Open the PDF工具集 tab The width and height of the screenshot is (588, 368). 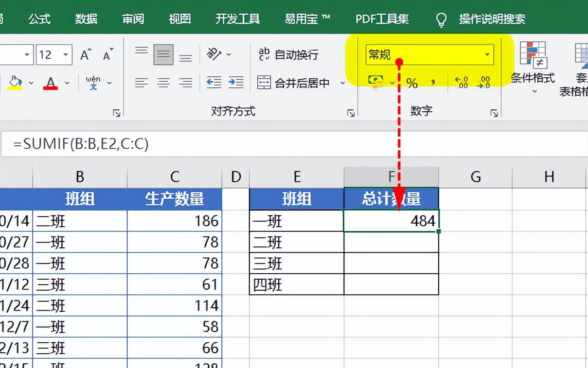[382, 19]
